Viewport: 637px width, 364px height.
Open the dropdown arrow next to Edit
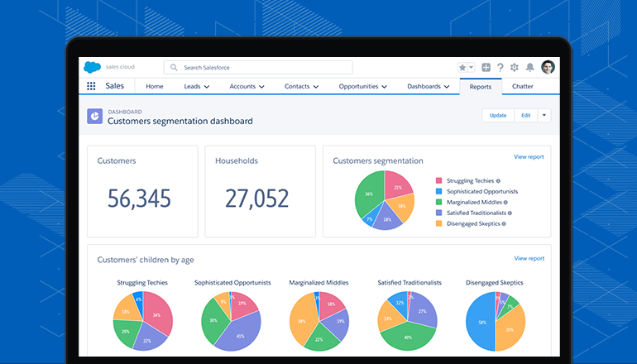544,115
